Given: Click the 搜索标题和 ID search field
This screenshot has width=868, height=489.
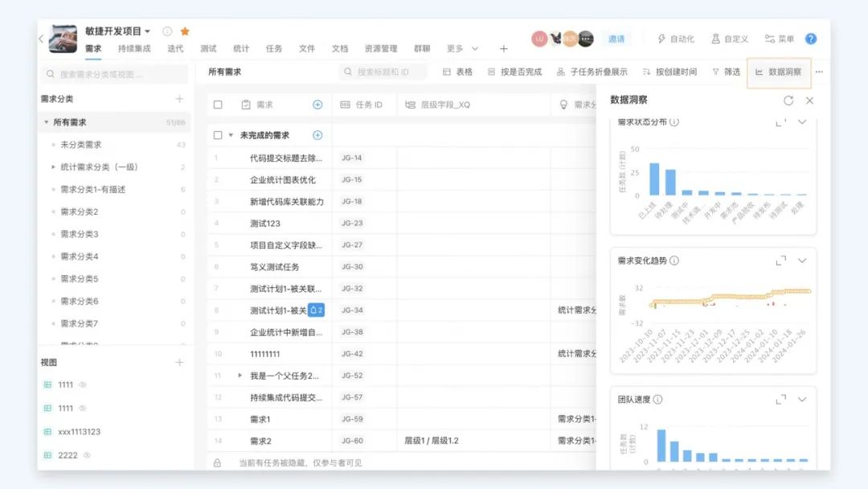Looking at the screenshot, I should 383,72.
